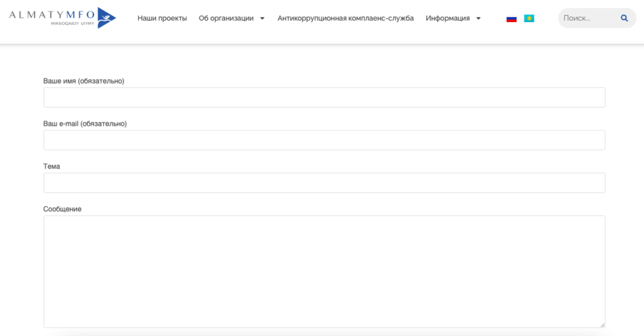Click into the Ваше имя input field
The height and width of the screenshot is (336, 644).
pos(324,98)
